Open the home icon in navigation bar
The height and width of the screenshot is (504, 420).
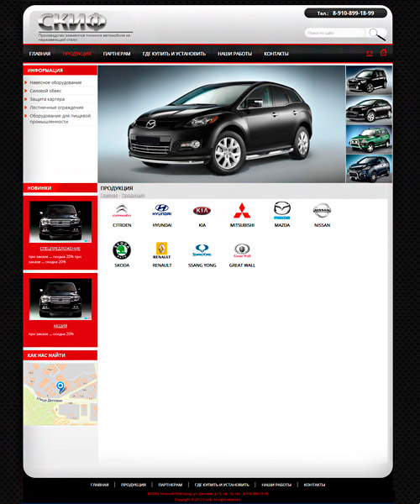click(x=383, y=52)
